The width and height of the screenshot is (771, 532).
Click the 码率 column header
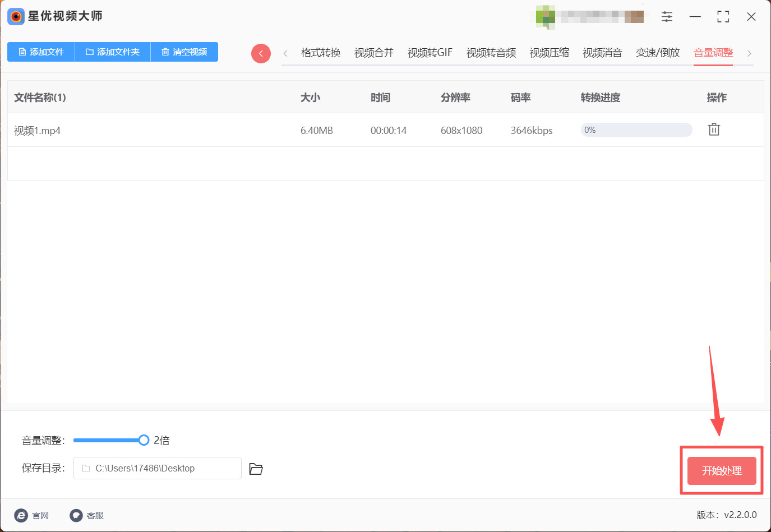[x=520, y=98]
